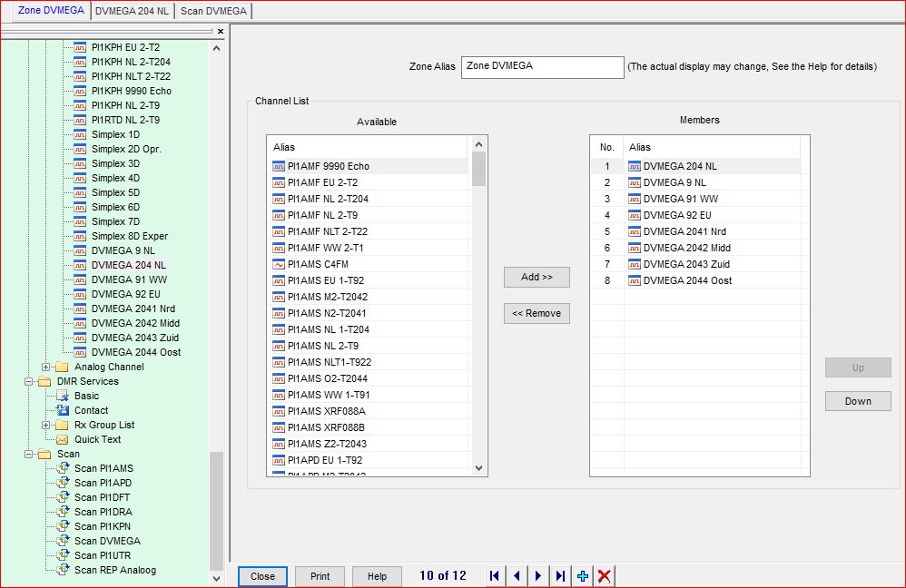Expand the Rx Group List folder
This screenshot has height=588, width=906.
click(45, 425)
